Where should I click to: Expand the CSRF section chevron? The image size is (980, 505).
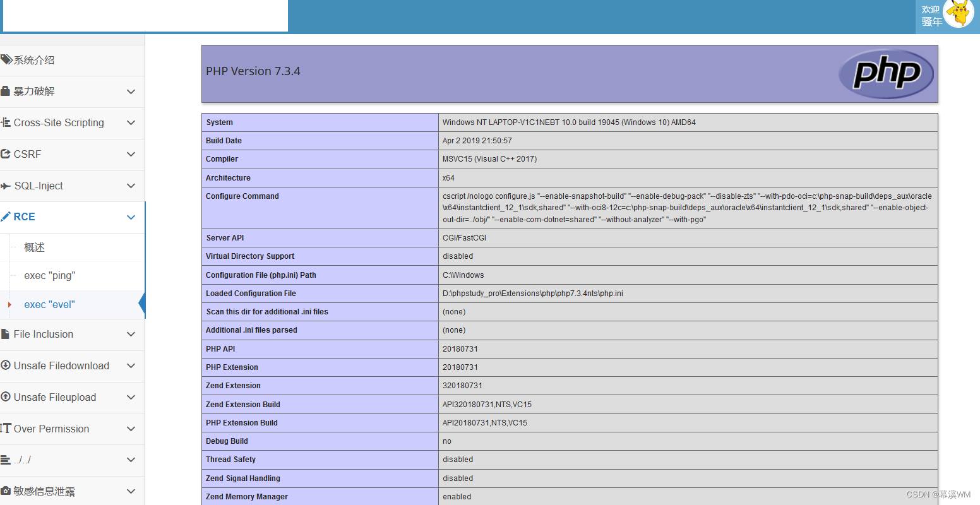click(x=131, y=154)
